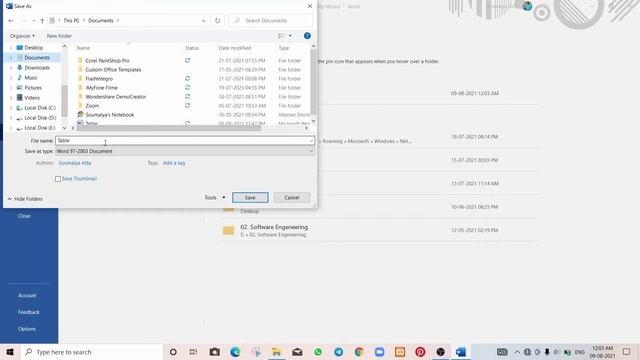Screen dimensions: 640x360
Task: Click Add a tag link
Action: [174, 163]
